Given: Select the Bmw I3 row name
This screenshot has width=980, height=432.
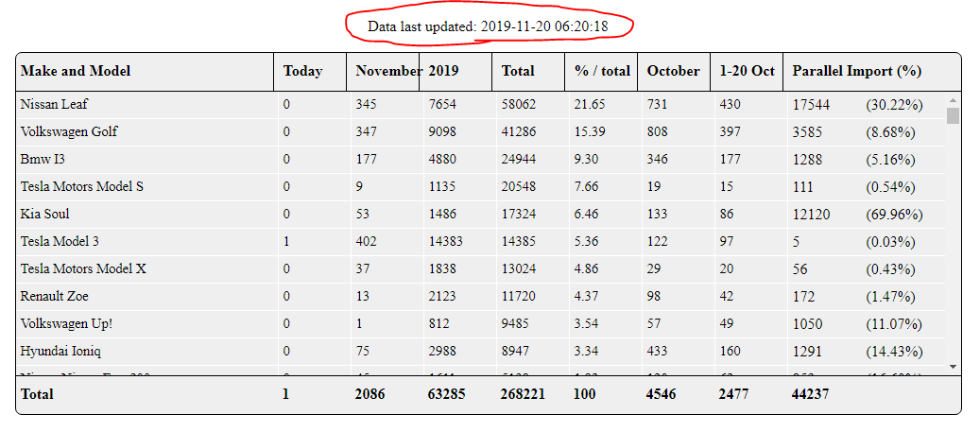Looking at the screenshot, I should [x=43, y=160].
